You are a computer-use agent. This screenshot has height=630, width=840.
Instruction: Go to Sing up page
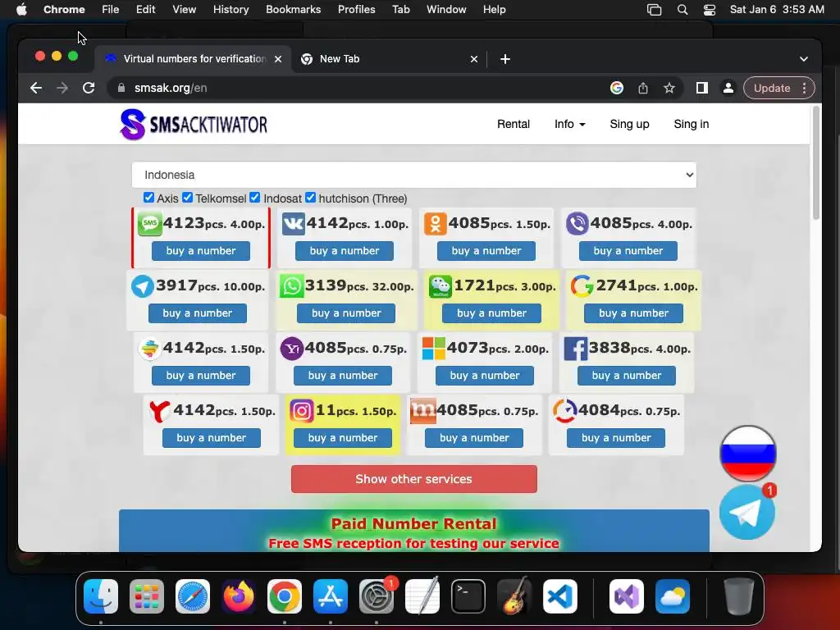629,125
